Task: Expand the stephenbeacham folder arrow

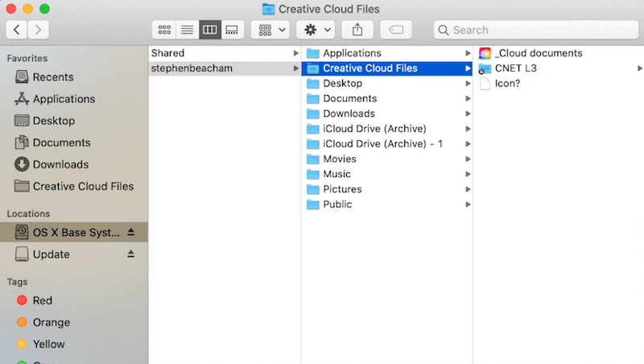Action: pyautogui.click(x=295, y=68)
